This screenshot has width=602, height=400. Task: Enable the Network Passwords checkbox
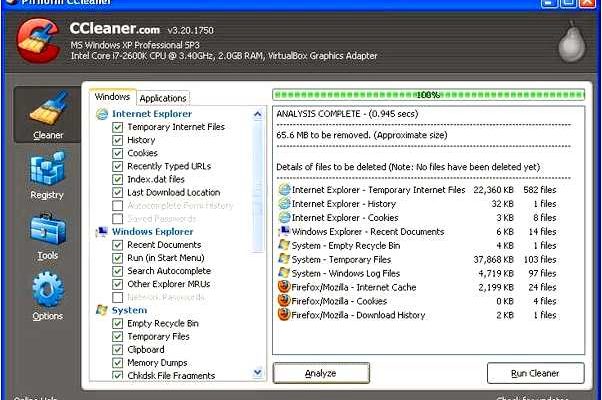click(117, 297)
